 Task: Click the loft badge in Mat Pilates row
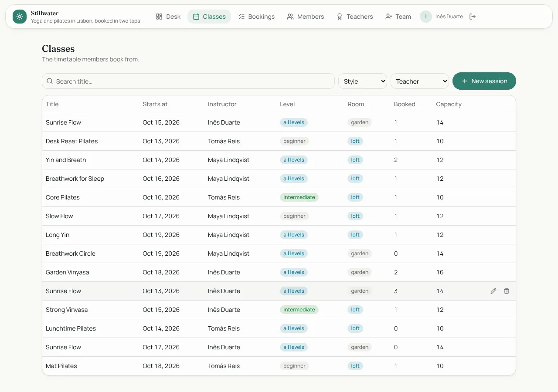[x=355, y=366]
